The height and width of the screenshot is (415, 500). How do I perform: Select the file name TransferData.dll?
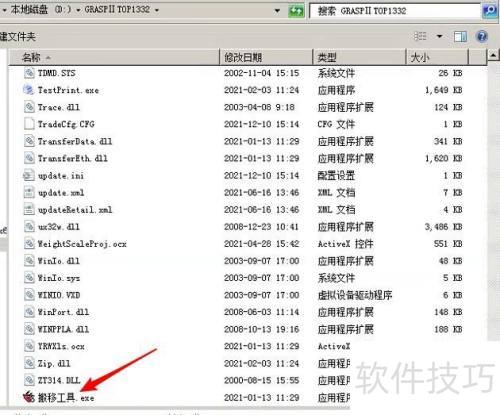click(x=75, y=141)
